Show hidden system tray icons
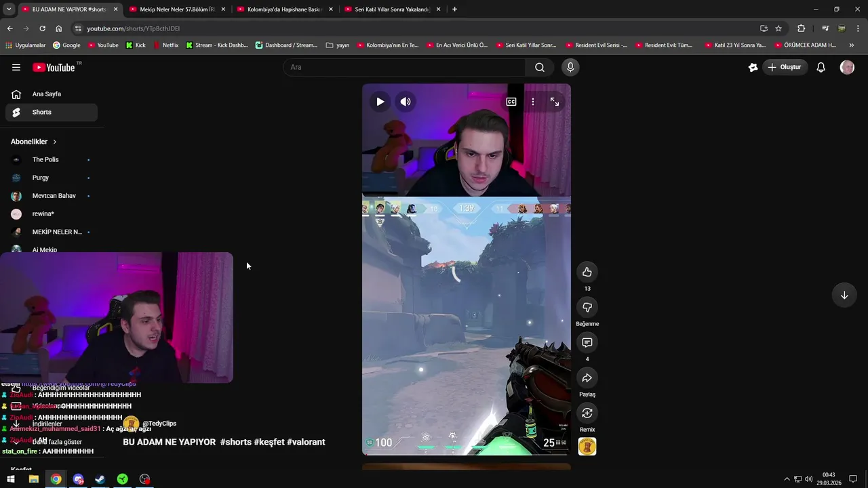Screen dimensions: 868x488 click(787, 479)
